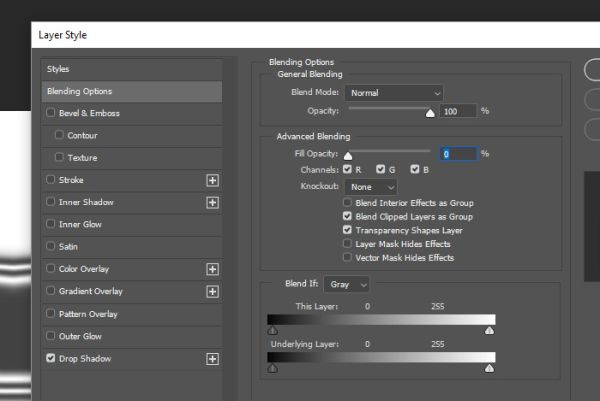Click the Fill Opacity slider handle
Image resolution: width=600 pixels, height=401 pixels.
click(x=348, y=156)
